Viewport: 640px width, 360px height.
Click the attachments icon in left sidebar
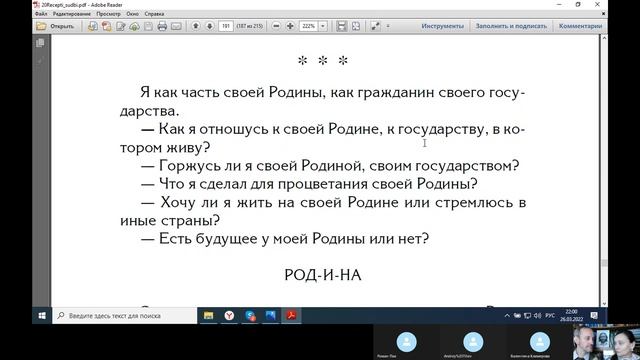40,61
